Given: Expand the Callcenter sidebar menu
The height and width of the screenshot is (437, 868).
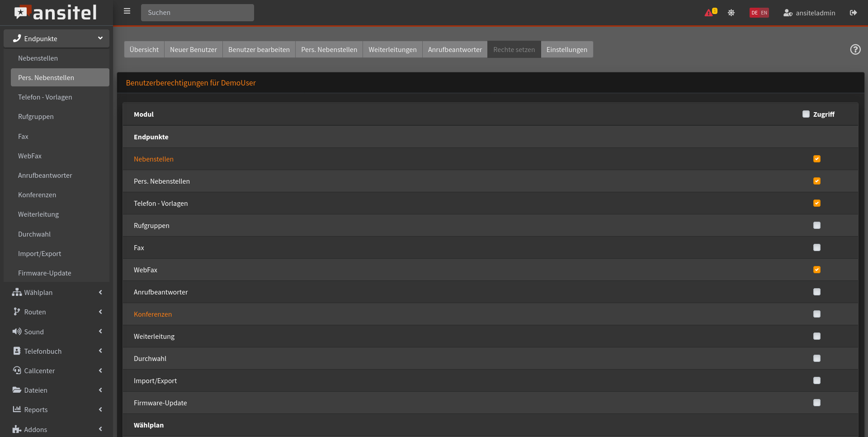Looking at the screenshot, I should pyautogui.click(x=57, y=371).
